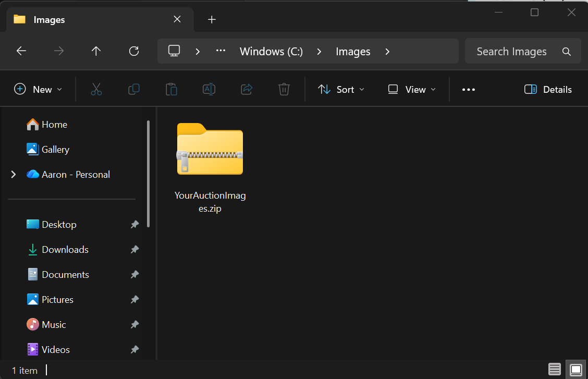Click the This PC monitor icon in address bar

174,51
